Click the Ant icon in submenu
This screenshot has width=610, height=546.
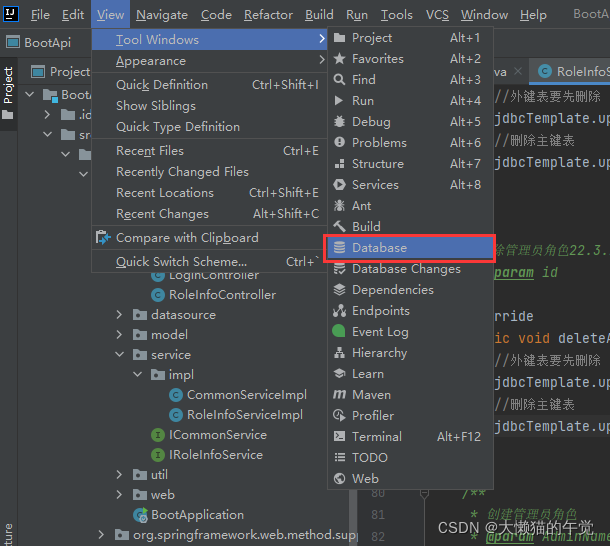(x=339, y=205)
